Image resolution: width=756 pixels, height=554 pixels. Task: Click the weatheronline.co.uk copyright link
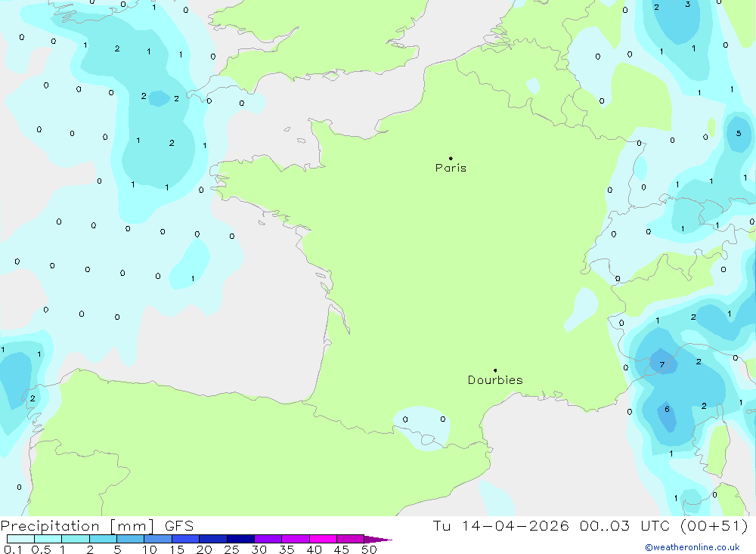pyautogui.click(x=692, y=547)
